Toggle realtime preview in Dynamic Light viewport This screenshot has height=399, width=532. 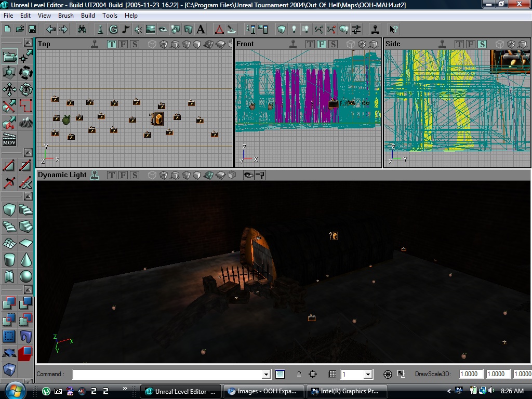tap(95, 175)
